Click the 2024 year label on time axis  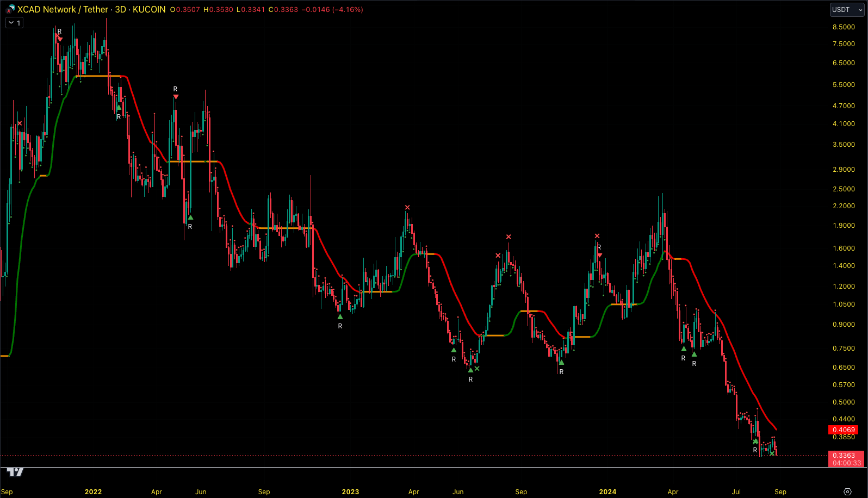pyautogui.click(x=607, y=492)
